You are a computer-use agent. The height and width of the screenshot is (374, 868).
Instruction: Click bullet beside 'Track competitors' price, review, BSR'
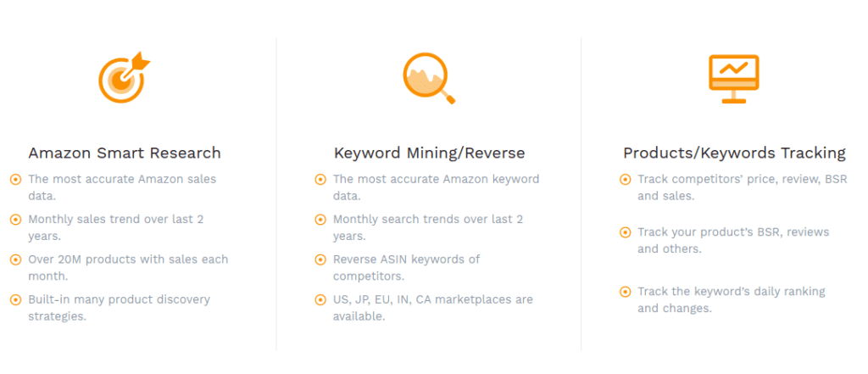coord(625,180)
